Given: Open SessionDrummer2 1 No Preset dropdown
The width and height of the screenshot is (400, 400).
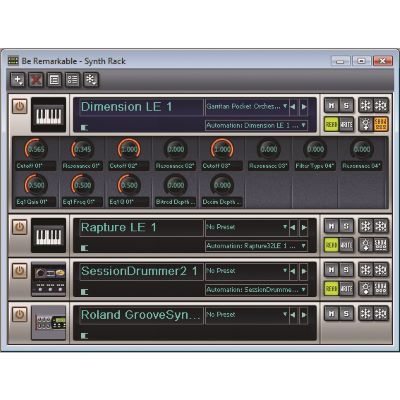Looking at the screenshot, I should click(x=247, y=271).
